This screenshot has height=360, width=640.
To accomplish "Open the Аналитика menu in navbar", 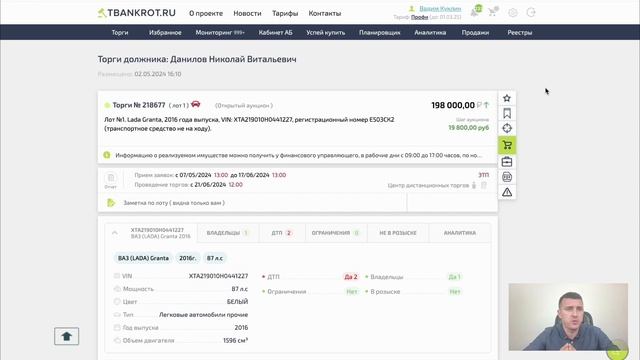I will (430, 32).
